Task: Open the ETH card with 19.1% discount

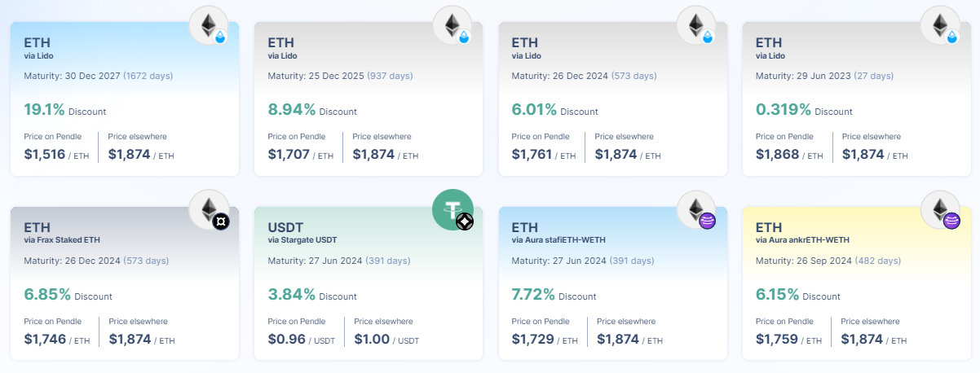Action: click(125, 99)
